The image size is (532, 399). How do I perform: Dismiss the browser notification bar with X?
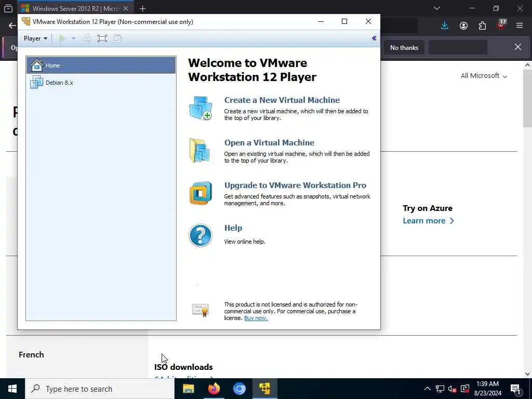point(518,47)
